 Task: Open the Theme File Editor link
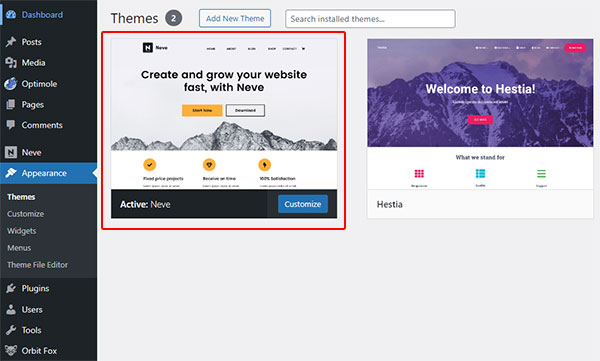click(38, 265)
